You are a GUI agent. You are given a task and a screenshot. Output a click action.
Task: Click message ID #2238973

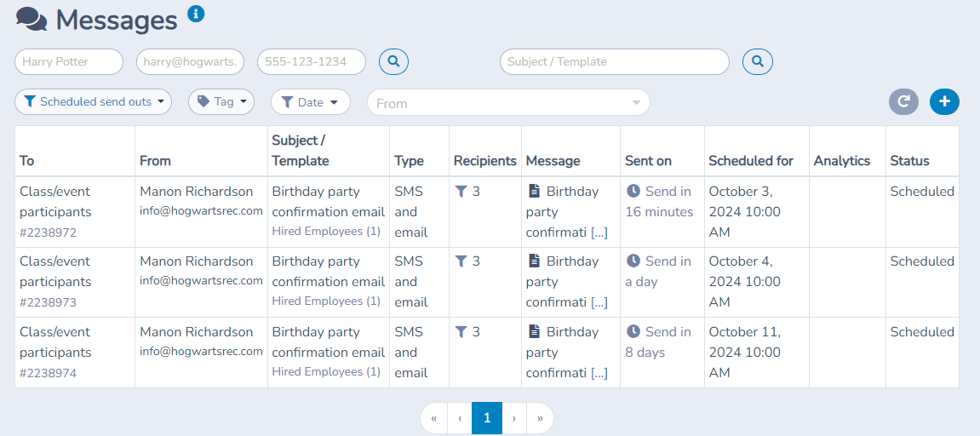pos(49,303)
